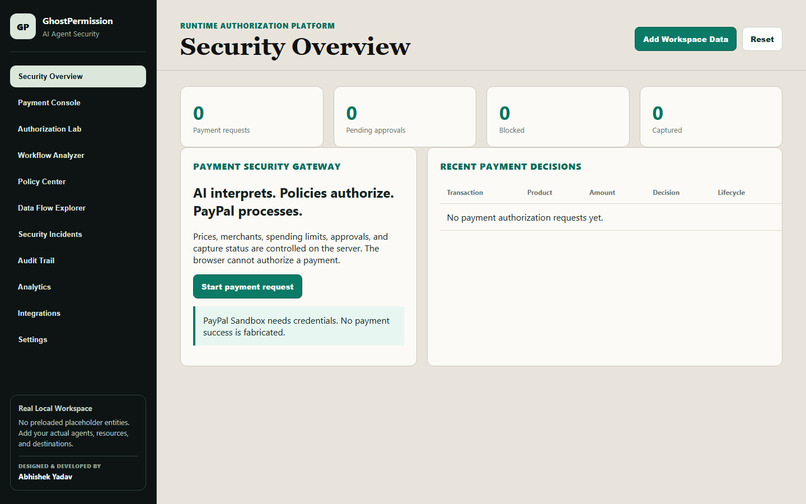The width and height of the screenshot is (806, 504).
Task: Click the GhostPermission brand name
Action: pos(78,21)
